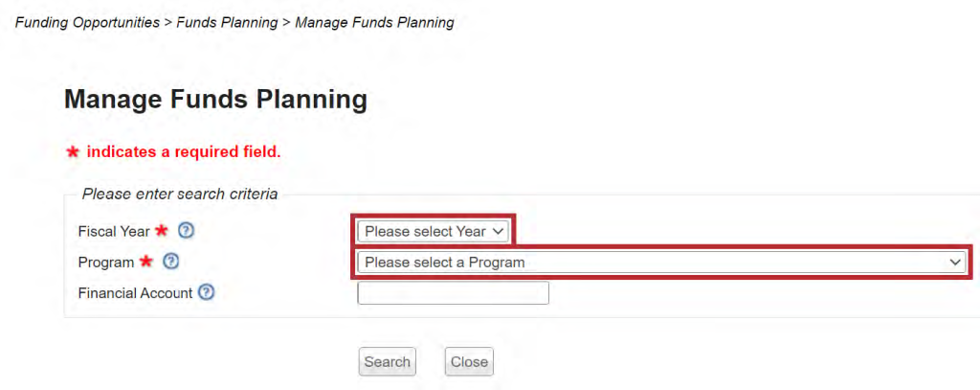
Task: Click the 'indicates a required field' text
Action: [184, 152]
